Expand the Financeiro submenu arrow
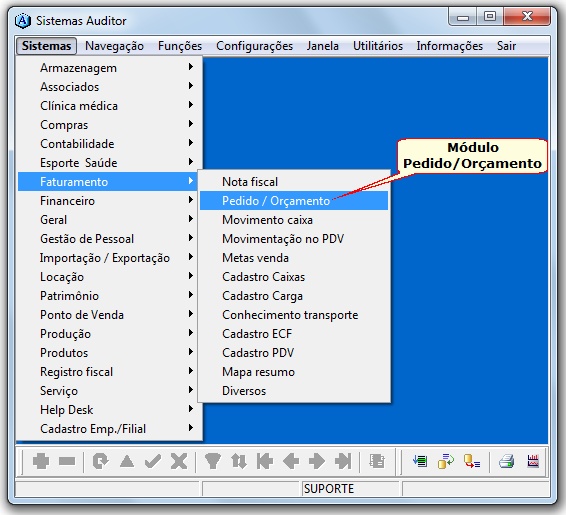The image size is (566, 515). click(x=191, y=200)
